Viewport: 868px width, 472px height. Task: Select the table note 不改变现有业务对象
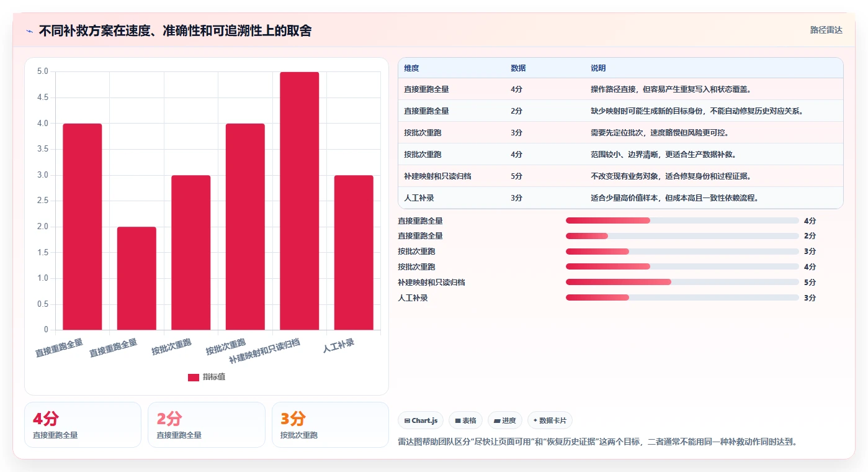(x=671, y=176)
